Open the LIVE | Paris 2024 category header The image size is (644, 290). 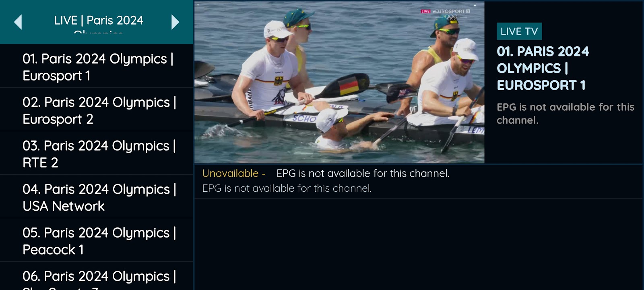click(x=99, y=22)
